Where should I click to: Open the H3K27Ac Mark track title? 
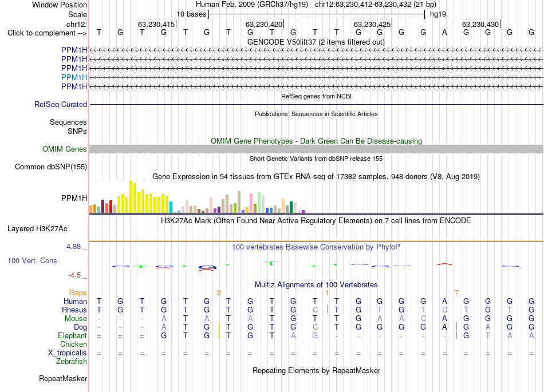[x=316, y=221]
